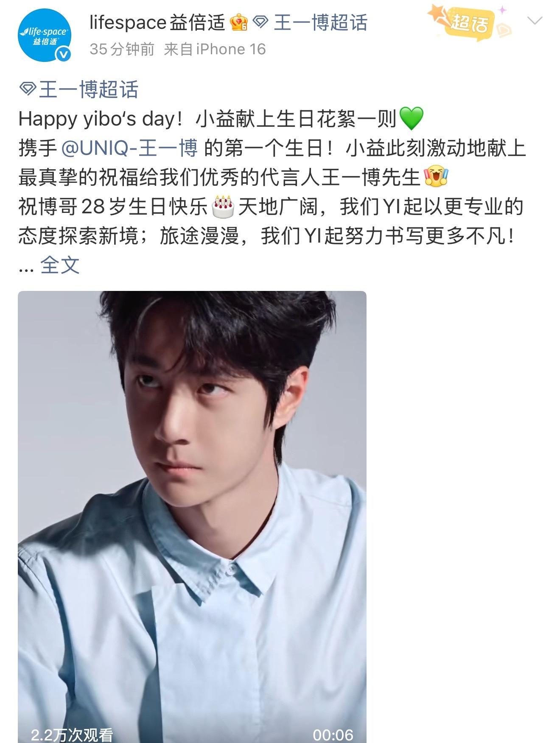Tap the laughing cheer emoji
Image resolution: width=560 pixels, height=743 pixels.
(436, 177)
